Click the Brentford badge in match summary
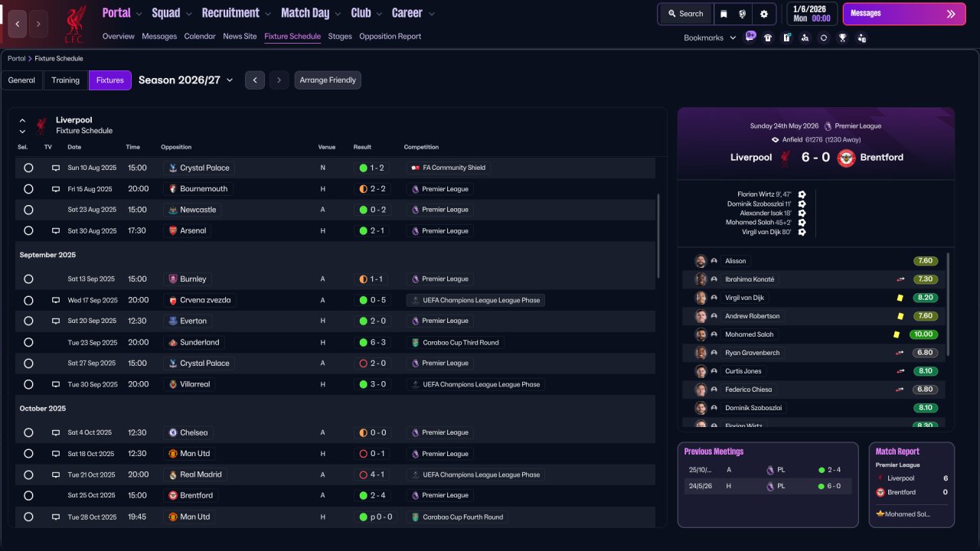This screenshot has width=980, height=551. point(846,158)
